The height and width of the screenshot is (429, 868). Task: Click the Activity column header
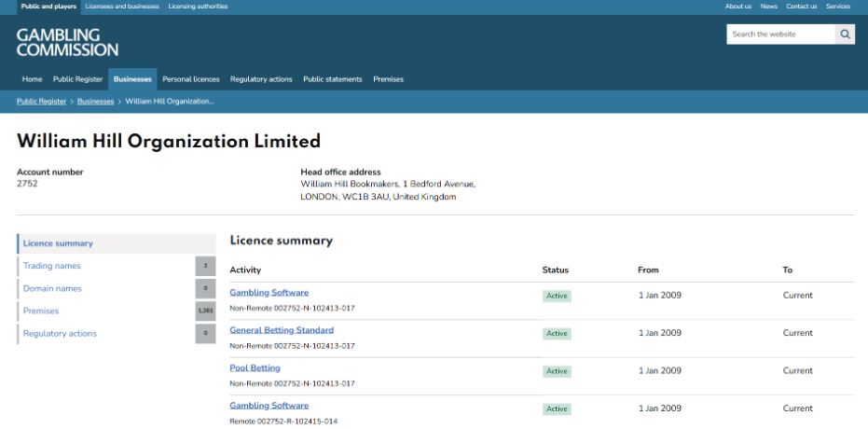(x=245, y=270)
